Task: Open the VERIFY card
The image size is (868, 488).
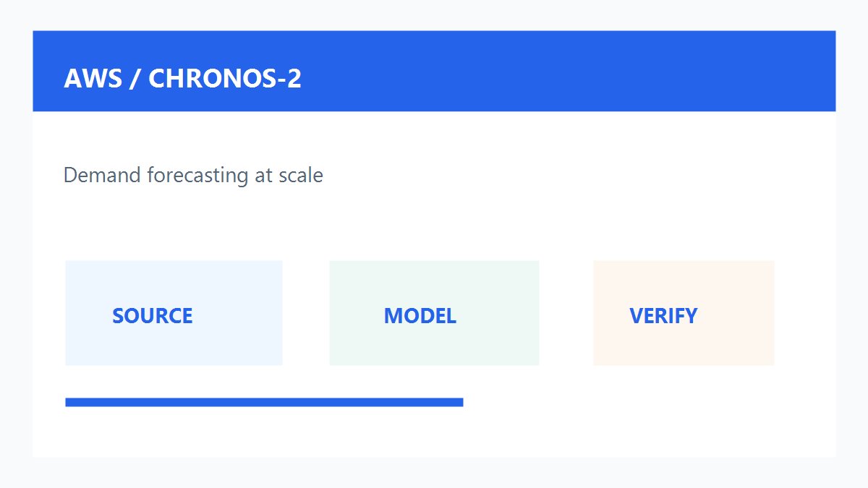Action: pos(684,312)
